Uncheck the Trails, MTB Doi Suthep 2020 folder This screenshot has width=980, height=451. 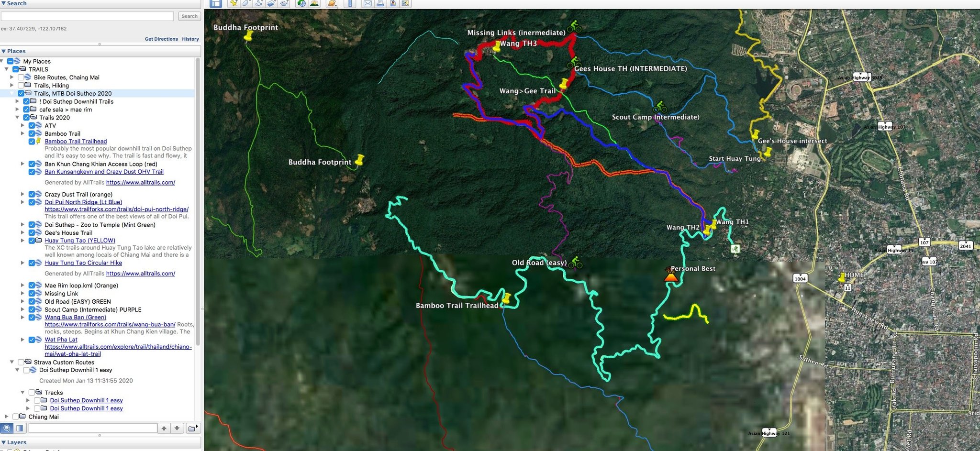click(x=21, y=93)
